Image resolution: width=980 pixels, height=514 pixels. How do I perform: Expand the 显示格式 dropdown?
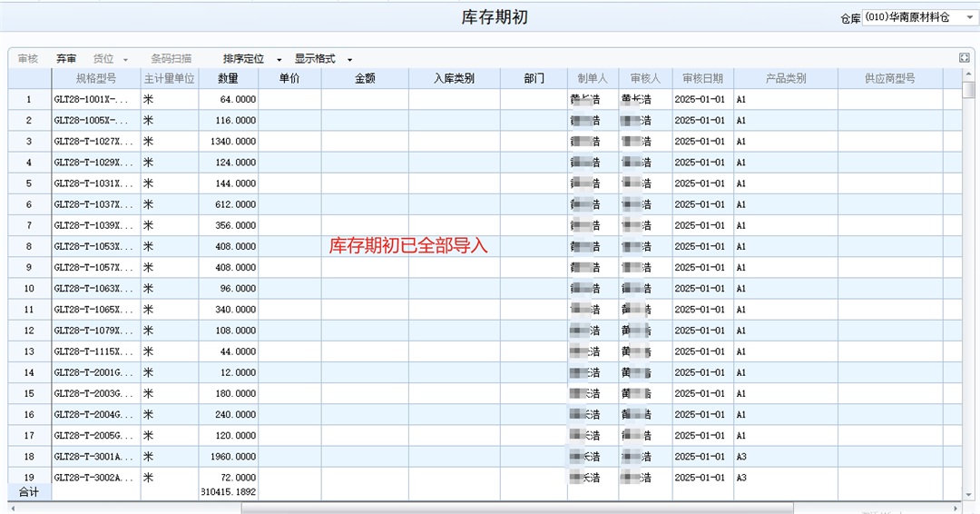click(x=323, y=59)
